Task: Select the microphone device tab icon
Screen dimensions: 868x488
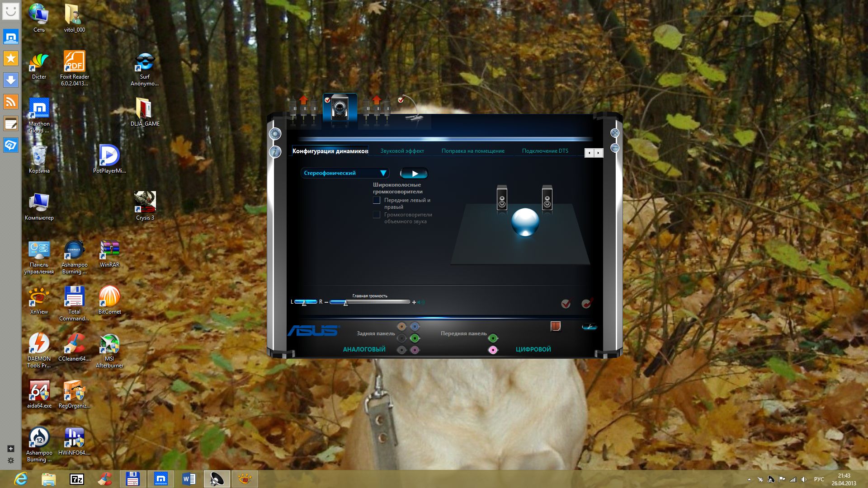Action: (x=413, y=110)
